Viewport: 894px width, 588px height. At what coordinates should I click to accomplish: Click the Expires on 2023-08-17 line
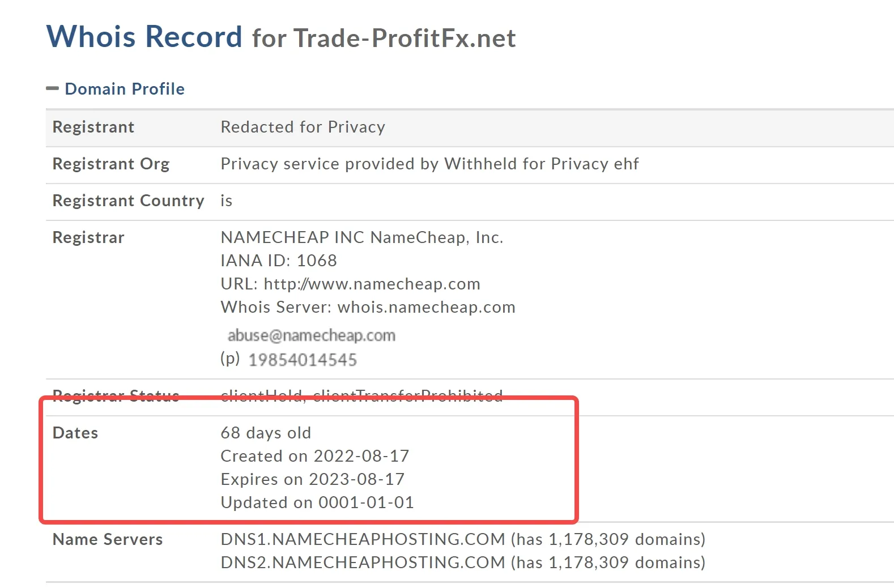click(x=313, y=479)
